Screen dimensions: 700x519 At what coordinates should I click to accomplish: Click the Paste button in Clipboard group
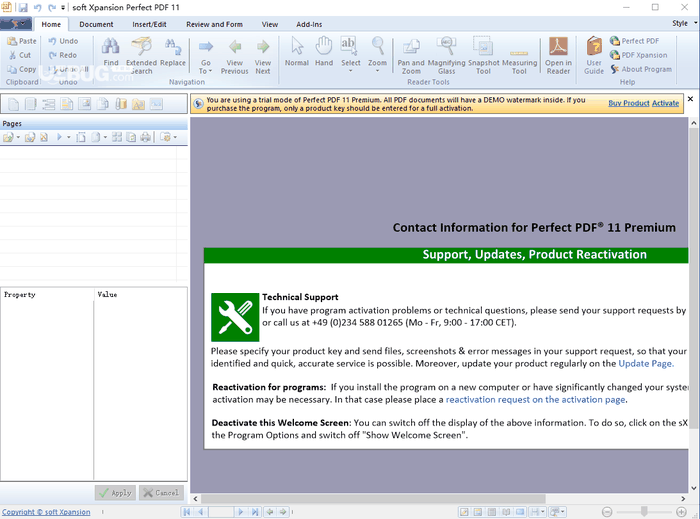21,41
